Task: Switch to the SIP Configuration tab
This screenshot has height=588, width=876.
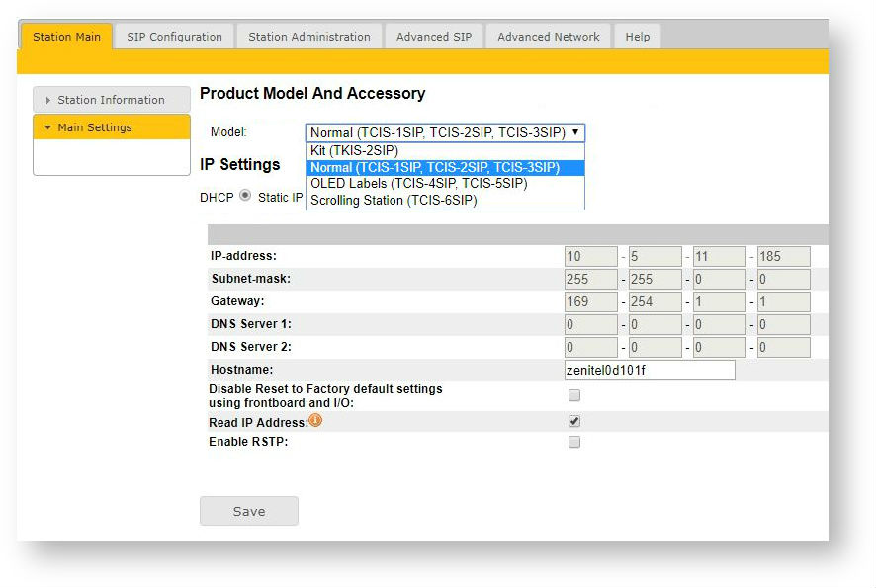Action: (174, 37)
